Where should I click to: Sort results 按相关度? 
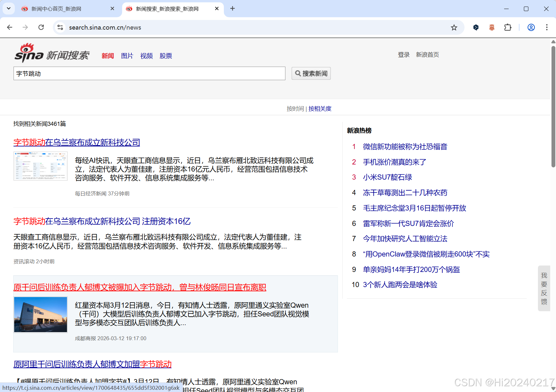320,109
